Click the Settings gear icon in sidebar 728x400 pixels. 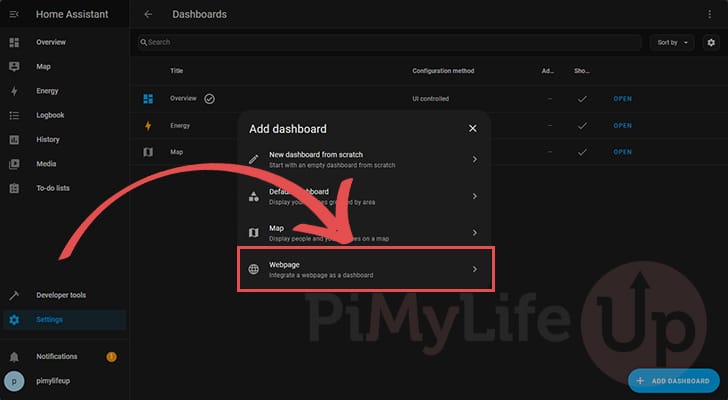tap(14, 320)
